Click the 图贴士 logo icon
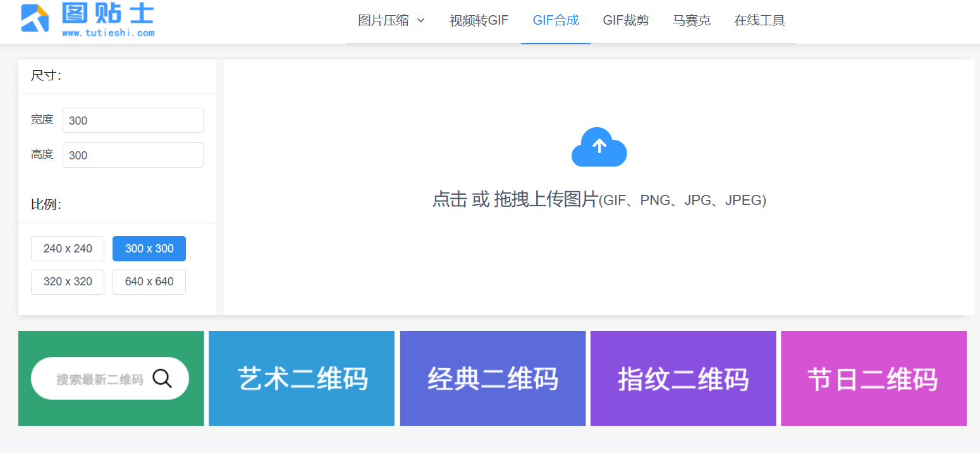Image resolution: width=980 pixels, height=453 pixels. (35, 18)
